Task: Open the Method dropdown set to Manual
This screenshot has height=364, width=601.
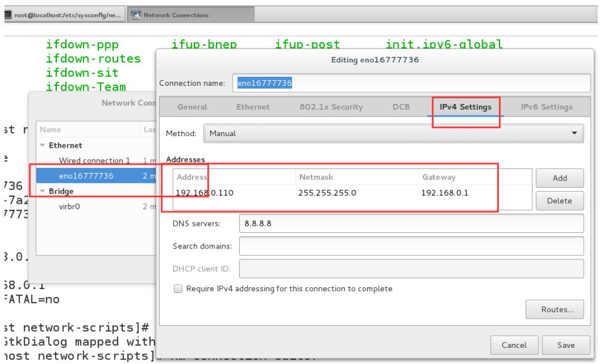Action: point(393,134)
